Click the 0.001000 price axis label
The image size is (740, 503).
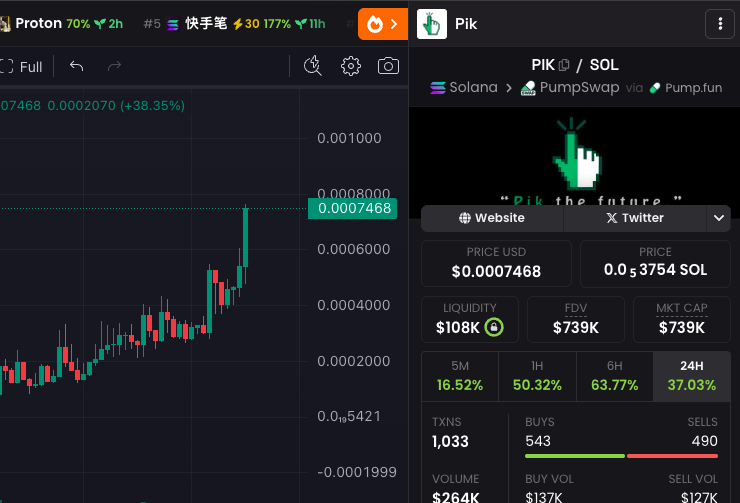tap(349, 138)
